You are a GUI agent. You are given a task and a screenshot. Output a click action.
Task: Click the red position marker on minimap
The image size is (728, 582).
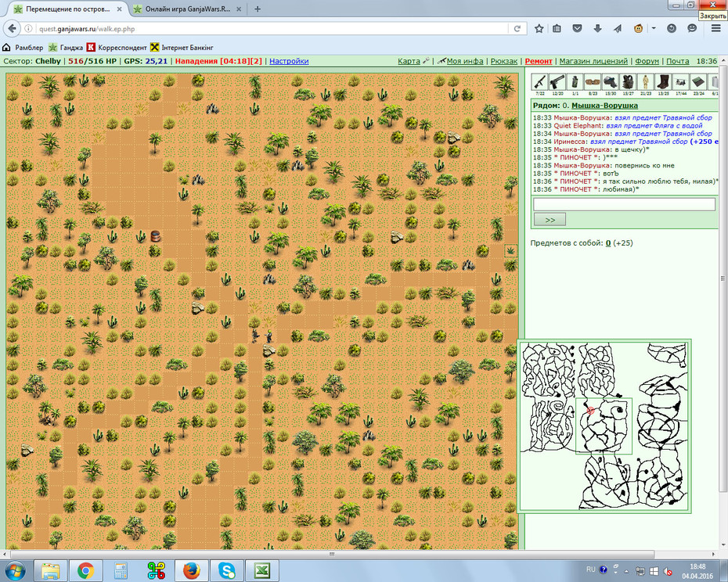(x=590, y=411)
